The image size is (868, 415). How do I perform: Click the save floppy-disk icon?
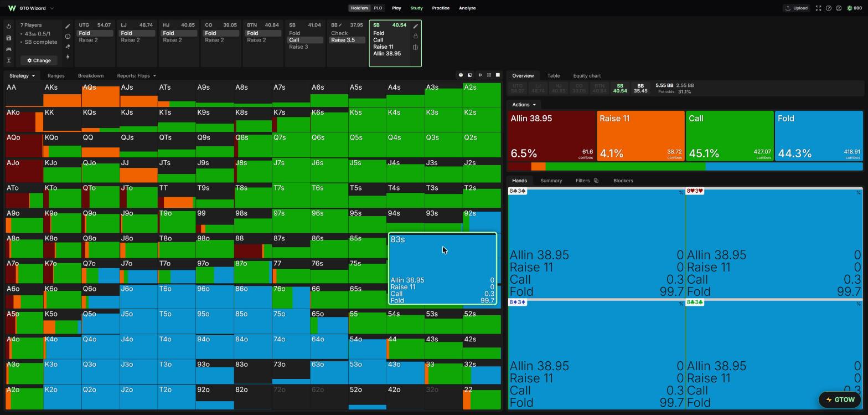[9, 38]
